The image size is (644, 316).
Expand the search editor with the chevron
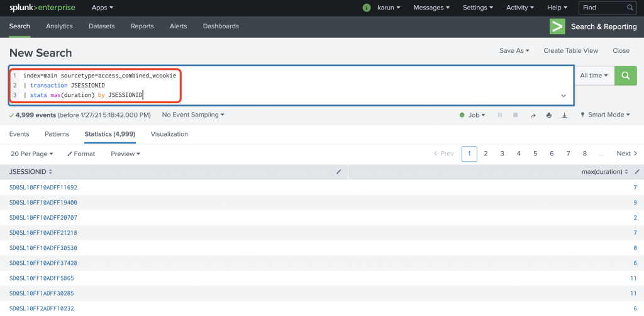pyautogui.click(x=563, y=95)
